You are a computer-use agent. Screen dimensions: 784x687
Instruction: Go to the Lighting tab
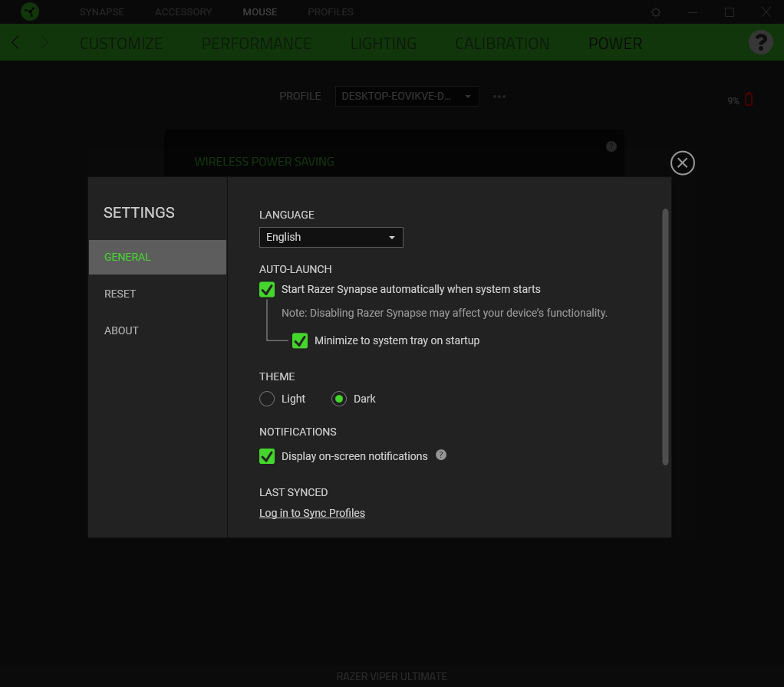pos(384,44)
